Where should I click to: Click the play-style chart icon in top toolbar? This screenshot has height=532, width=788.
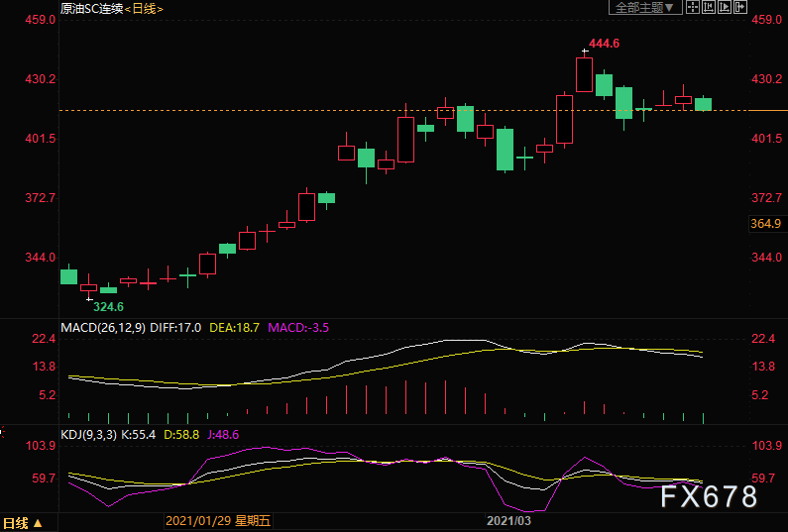coord(725,7)
